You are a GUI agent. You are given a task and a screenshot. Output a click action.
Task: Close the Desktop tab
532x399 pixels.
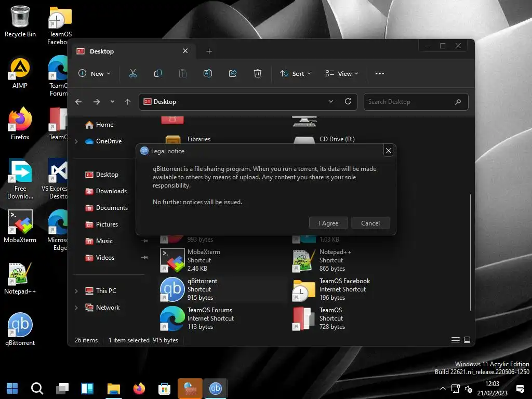185,51
